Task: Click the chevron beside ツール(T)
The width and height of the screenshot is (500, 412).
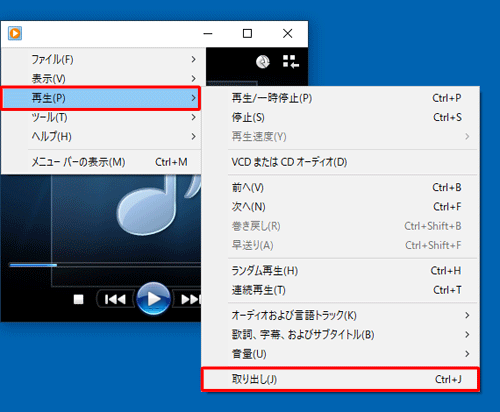Action: (193, 117)
